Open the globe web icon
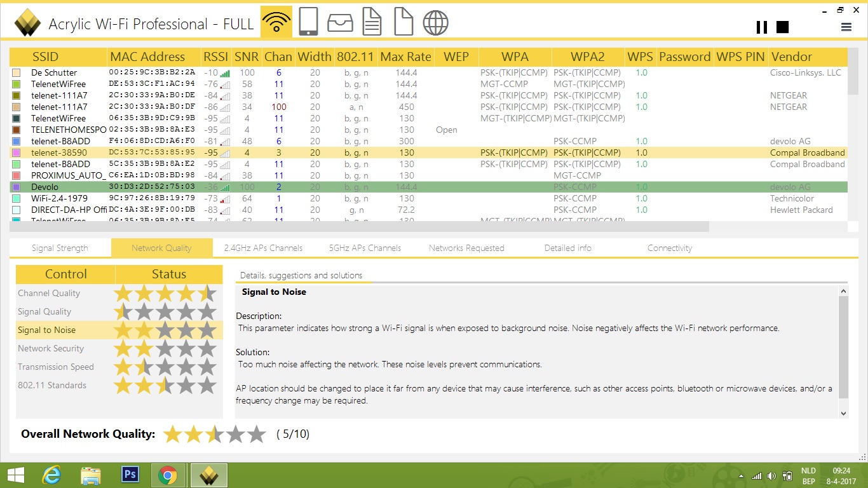 tap(436, 23)
